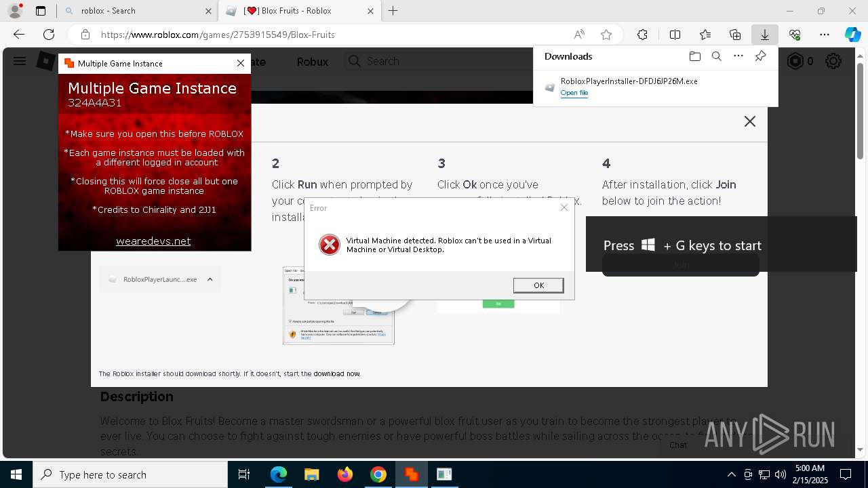
Task: Select the Multiple Game Instance taskbar icon
Action: pyautogui.click(x=412, y=474)
